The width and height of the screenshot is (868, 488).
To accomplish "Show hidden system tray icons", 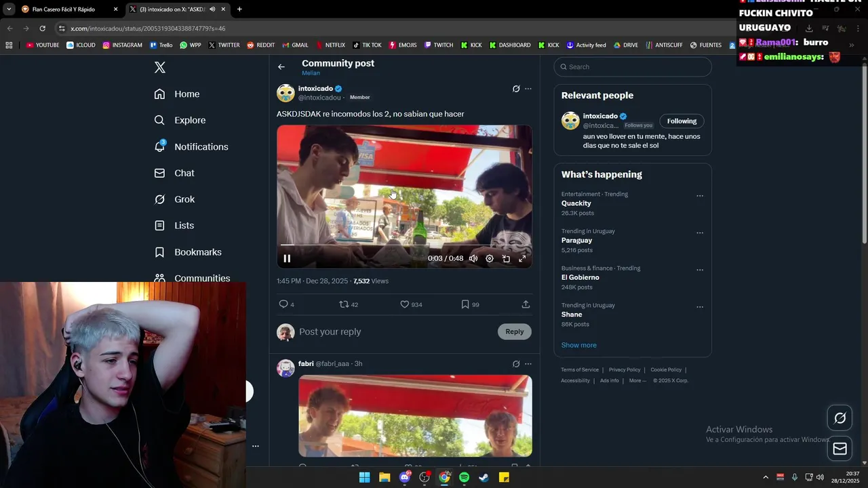I will pos(766,477).
